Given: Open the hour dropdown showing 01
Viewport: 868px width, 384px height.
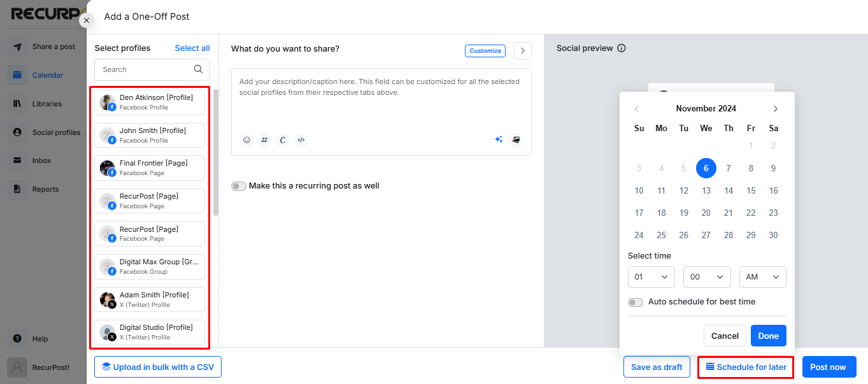Looking at the screenshot, I should tap(651, 277).
